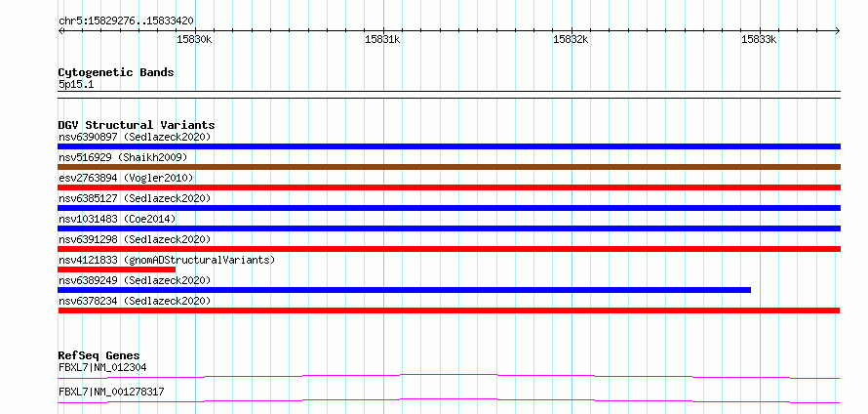Click the right arrowhead of the ruler

(x=838, y=30)
